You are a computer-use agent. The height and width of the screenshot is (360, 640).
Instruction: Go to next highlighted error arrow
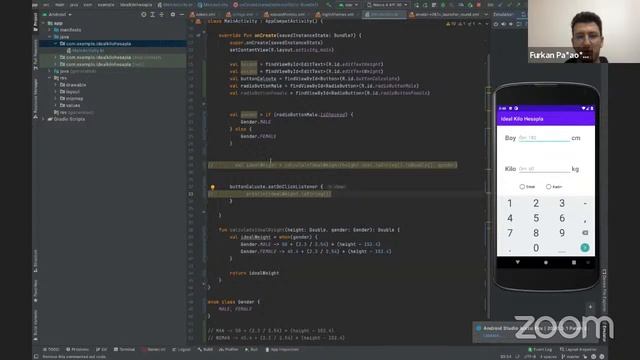coord(486,24)
